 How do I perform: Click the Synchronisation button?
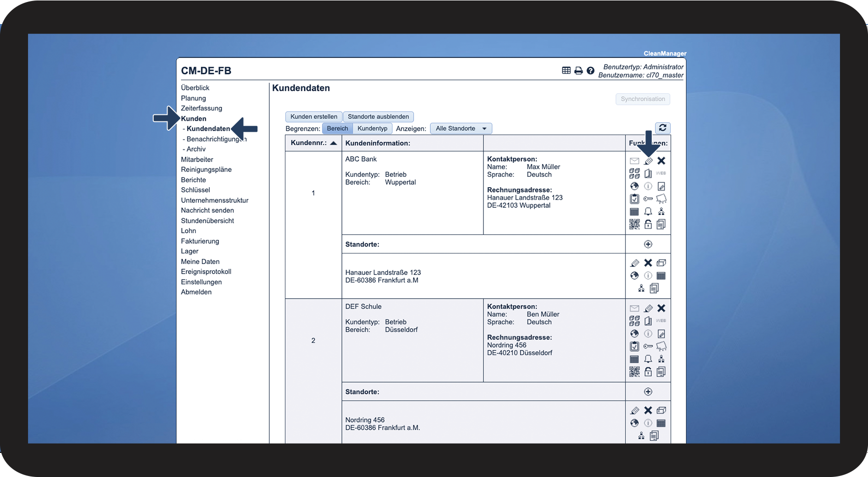643,99
